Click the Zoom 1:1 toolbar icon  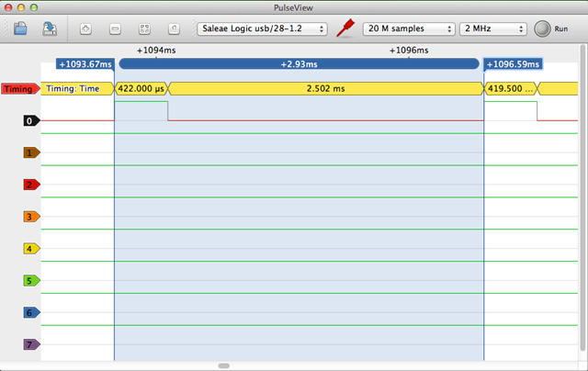point(174,28)
